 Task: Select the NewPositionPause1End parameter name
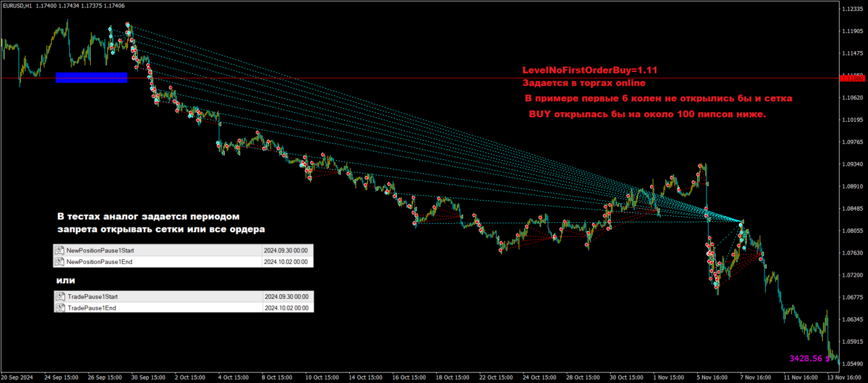(x=100, y=262)
